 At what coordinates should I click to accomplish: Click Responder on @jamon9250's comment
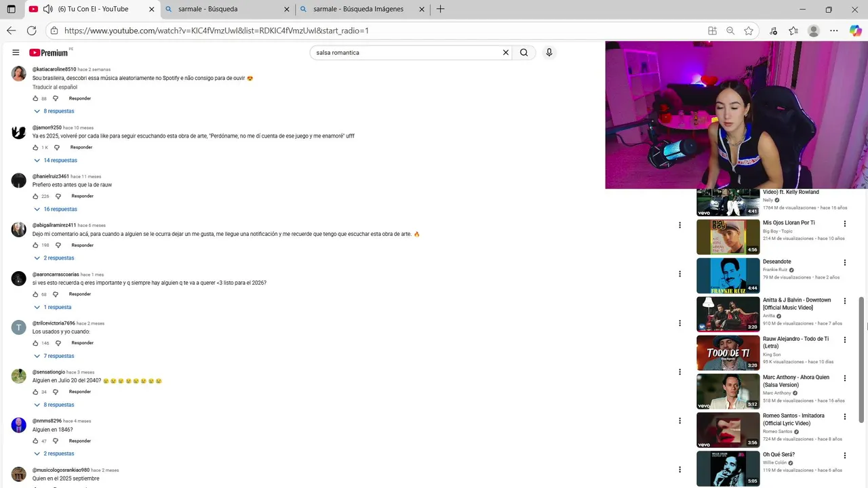tap(81, 147)
